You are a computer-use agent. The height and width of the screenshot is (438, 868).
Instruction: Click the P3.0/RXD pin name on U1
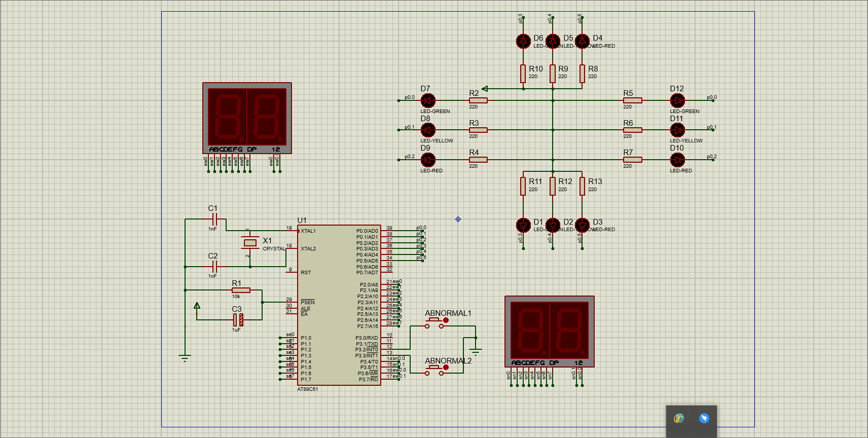pyautogui.click(x=367, y=338)
